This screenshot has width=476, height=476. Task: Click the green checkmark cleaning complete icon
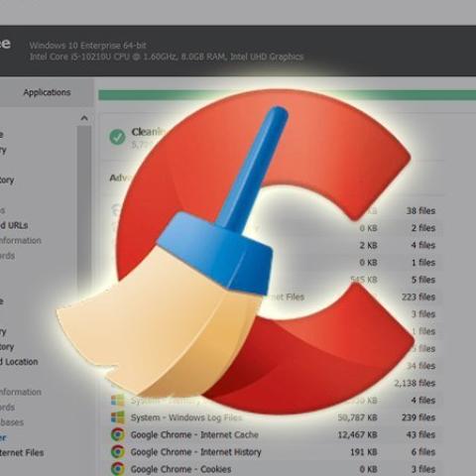tap(117, 137)
